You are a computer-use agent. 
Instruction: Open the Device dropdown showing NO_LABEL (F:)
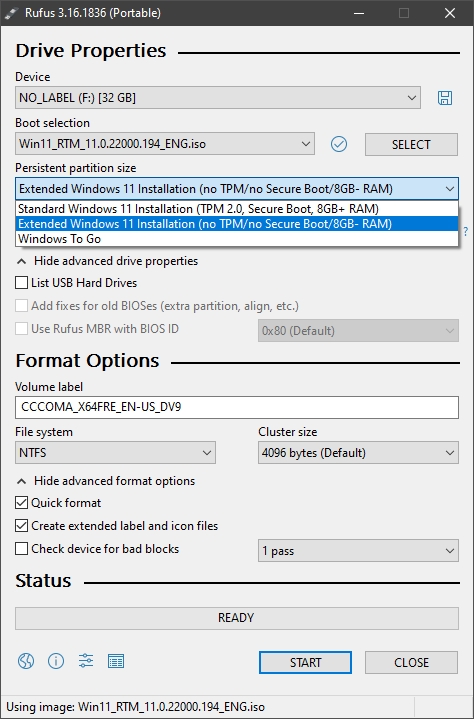[218, 98]
